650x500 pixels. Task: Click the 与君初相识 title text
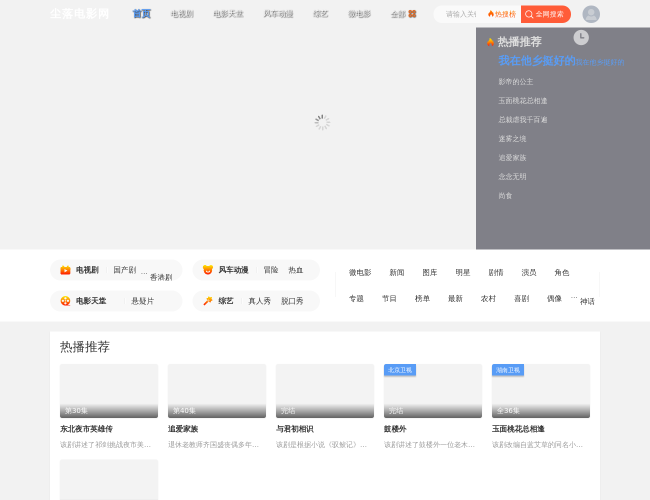coord(295,429)
